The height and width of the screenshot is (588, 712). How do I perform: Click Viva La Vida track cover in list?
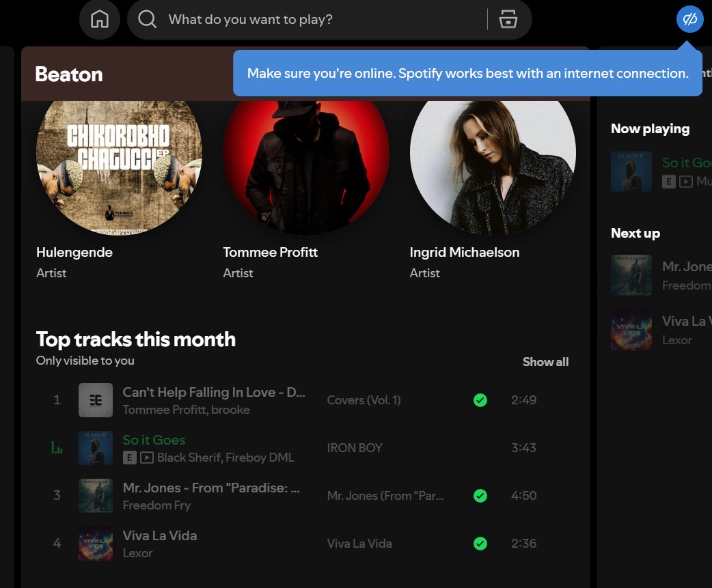click(96, 544)
